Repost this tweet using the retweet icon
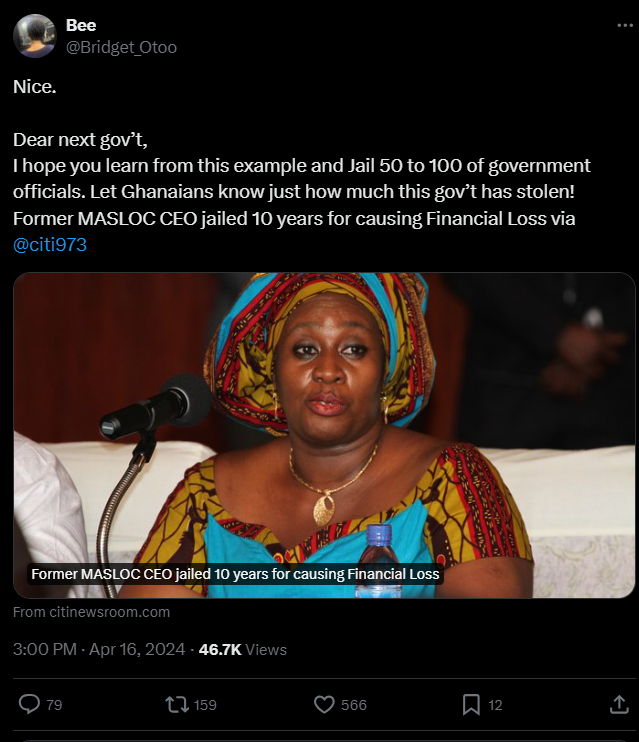Screen dimensions: 639x742 (177, 704)
